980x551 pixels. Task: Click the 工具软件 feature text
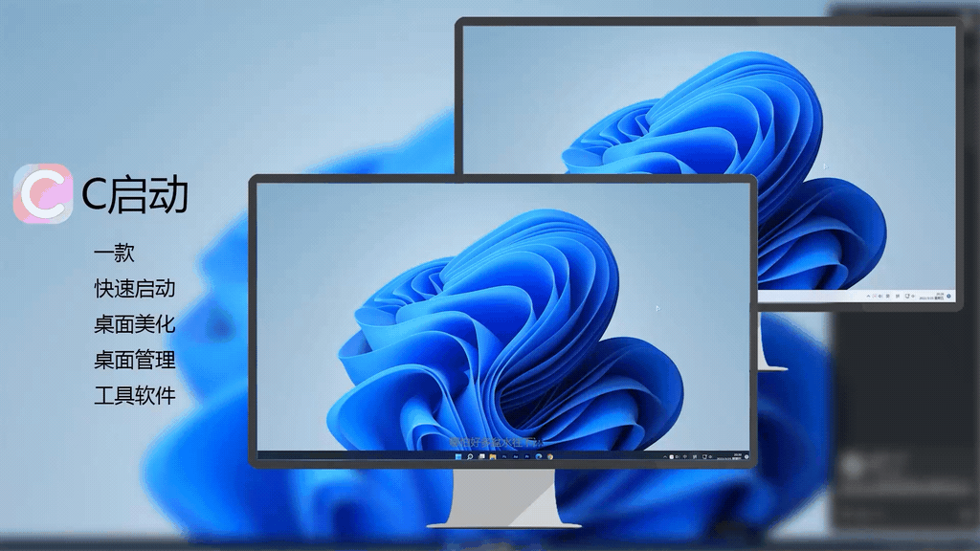point(134,395)
